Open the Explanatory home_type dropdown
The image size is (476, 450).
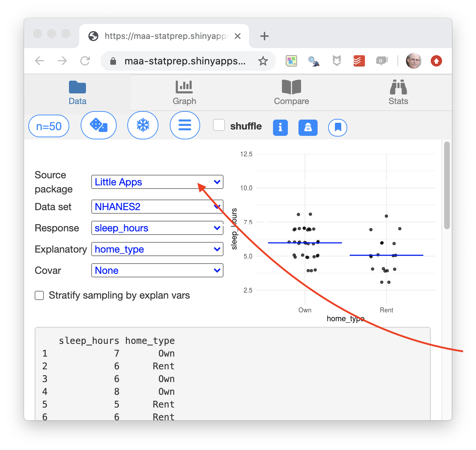click(x=157, y=249)
